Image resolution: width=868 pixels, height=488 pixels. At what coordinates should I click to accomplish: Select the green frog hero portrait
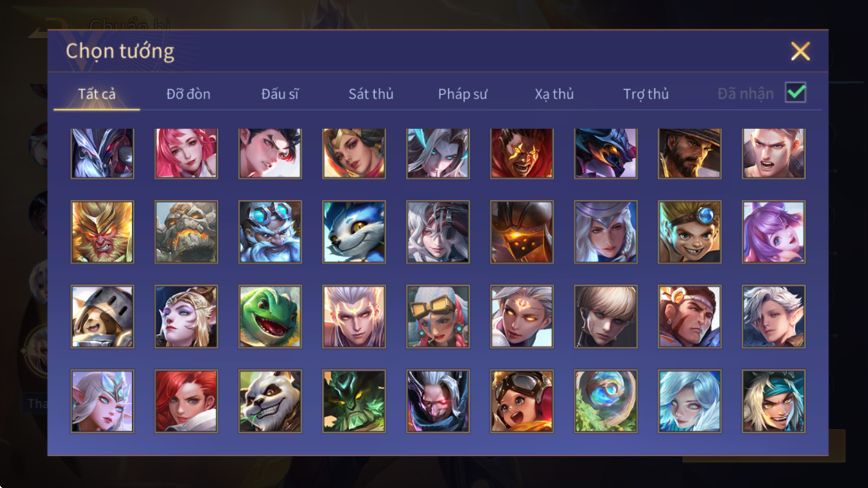pyautogui.click(x=270, y=316)
